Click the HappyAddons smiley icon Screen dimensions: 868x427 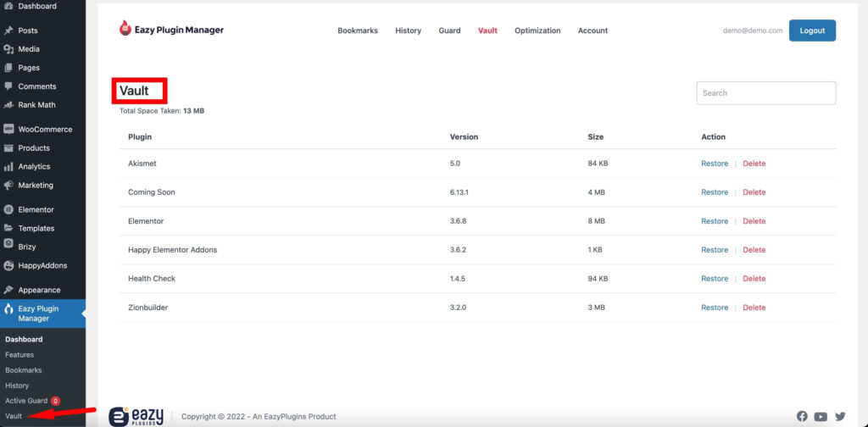(8, 265)
